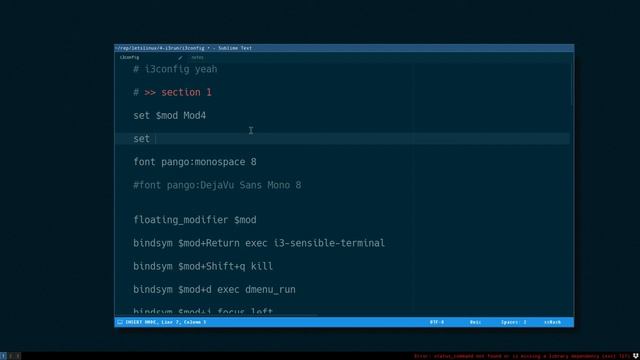640x360 pixels.
Task: Switch to i3 workspace 1
Action: (3, 356)
